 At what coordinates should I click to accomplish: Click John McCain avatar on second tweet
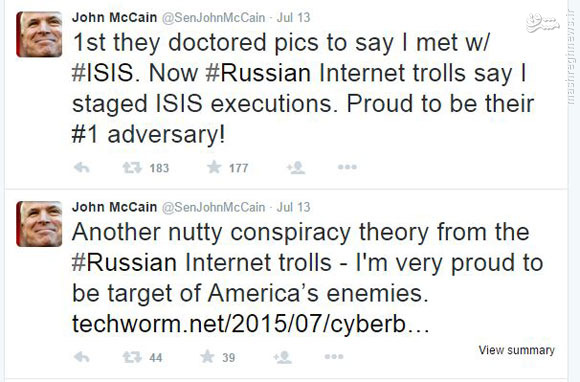(39, 224)
